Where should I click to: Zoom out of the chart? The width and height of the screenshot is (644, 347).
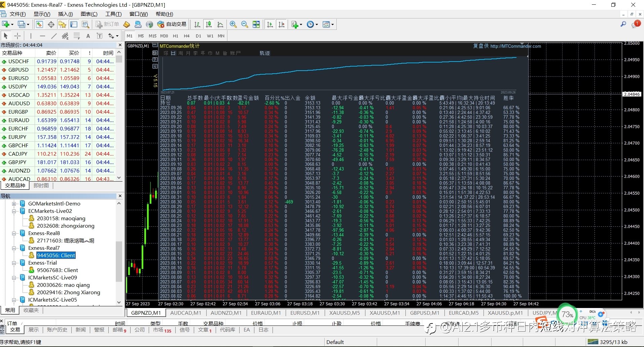coord(245,24)
